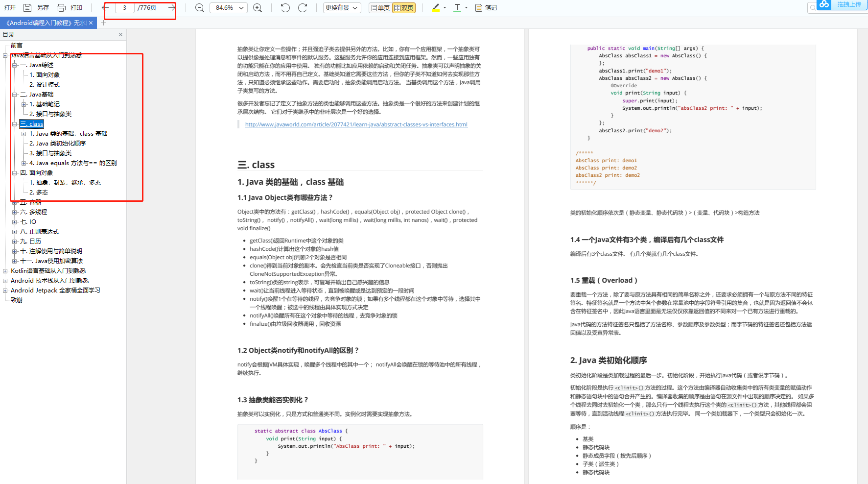The image size is (868, 484).
Task: Switch to 单页 single-page view
Action: pos(380,8)
